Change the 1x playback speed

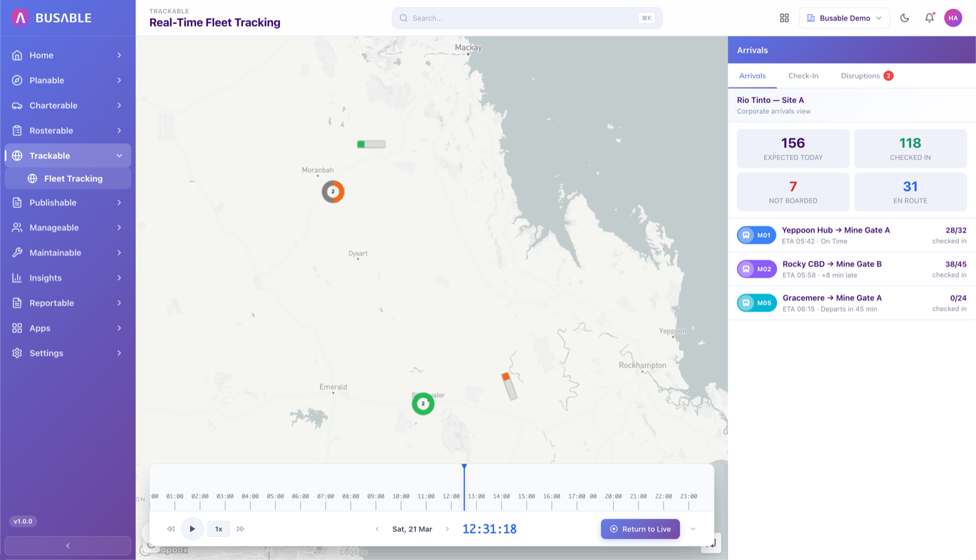point(218,529)
